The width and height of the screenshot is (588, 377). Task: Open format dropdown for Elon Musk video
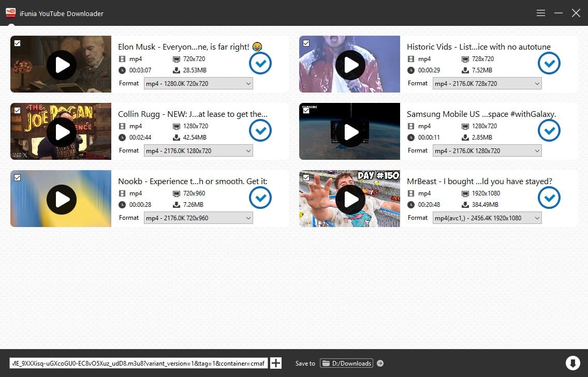click(198, 84)
